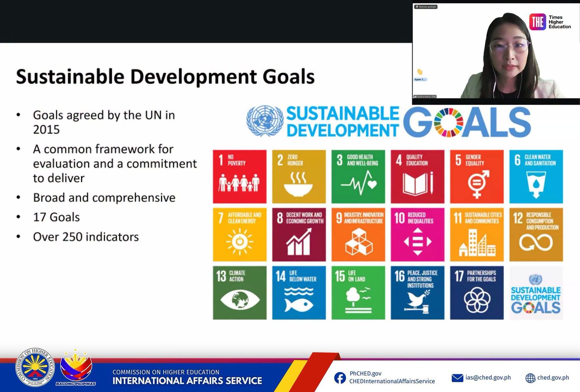Click the SDG 13 Climate Action tile
Image resolution: width=580 pixels, height=392 pixels.
(239, 293)
